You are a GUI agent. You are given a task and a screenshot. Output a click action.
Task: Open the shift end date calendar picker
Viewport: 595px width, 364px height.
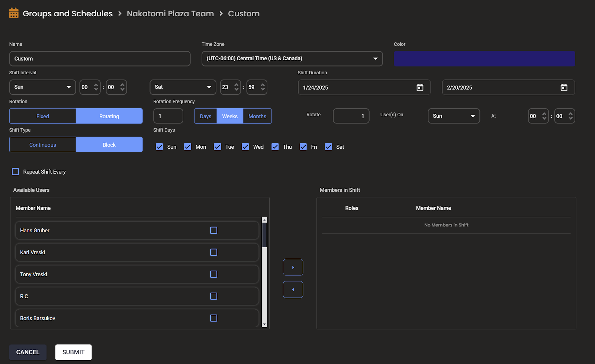(x=564, y=87)
